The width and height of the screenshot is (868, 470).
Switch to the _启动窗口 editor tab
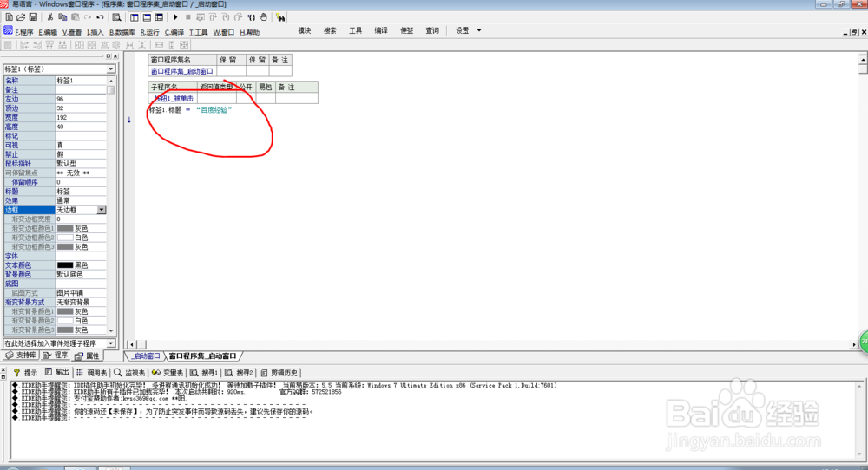[x=147, y=356]
